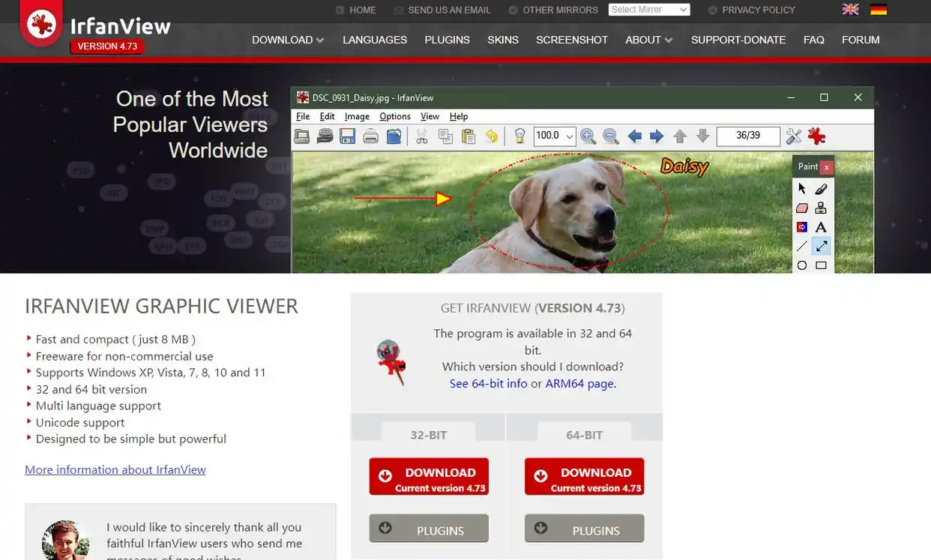Click the Settings tools icon in screenshot toolbar
Viewport: 931px width, 560px height.
(794, 136)
